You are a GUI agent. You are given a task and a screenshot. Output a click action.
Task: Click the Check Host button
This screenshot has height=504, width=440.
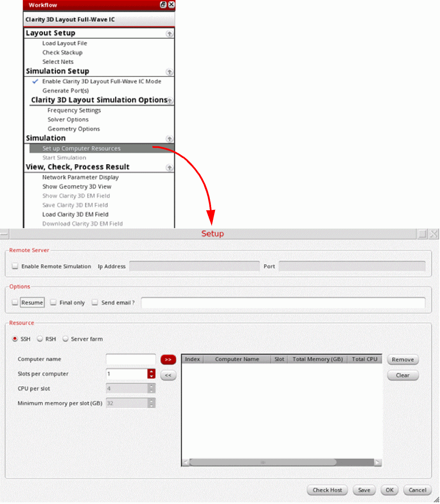point(327,490)
